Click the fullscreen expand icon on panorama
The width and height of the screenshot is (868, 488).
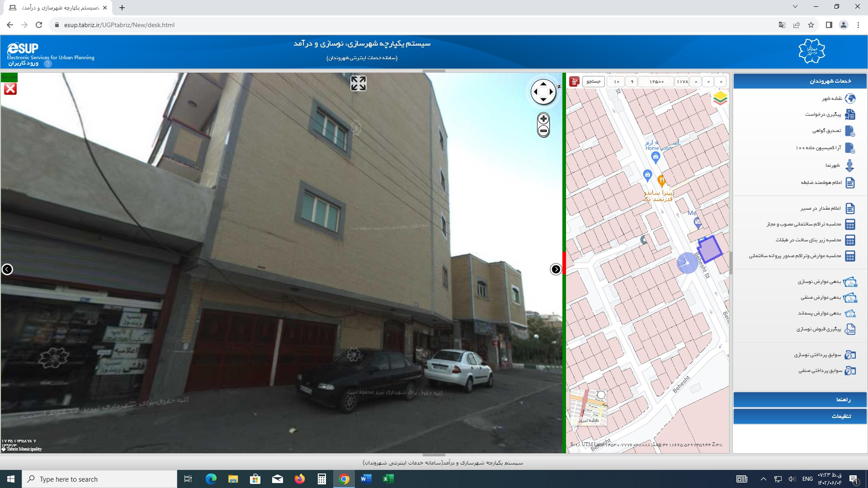(358, 83)
